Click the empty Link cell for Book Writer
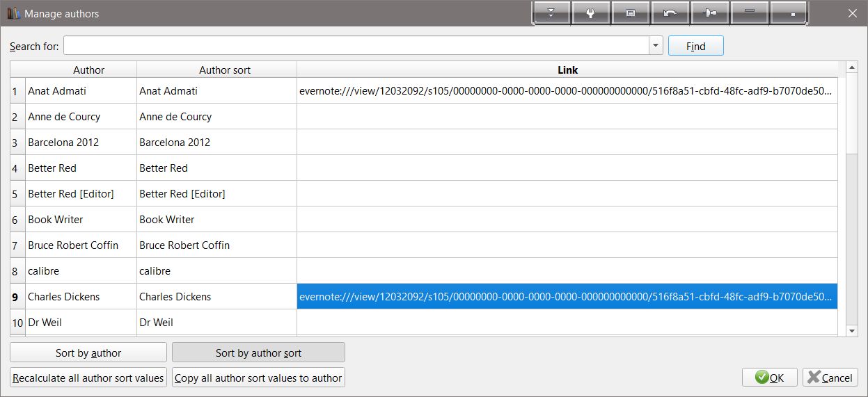 [x=567, y=219]
